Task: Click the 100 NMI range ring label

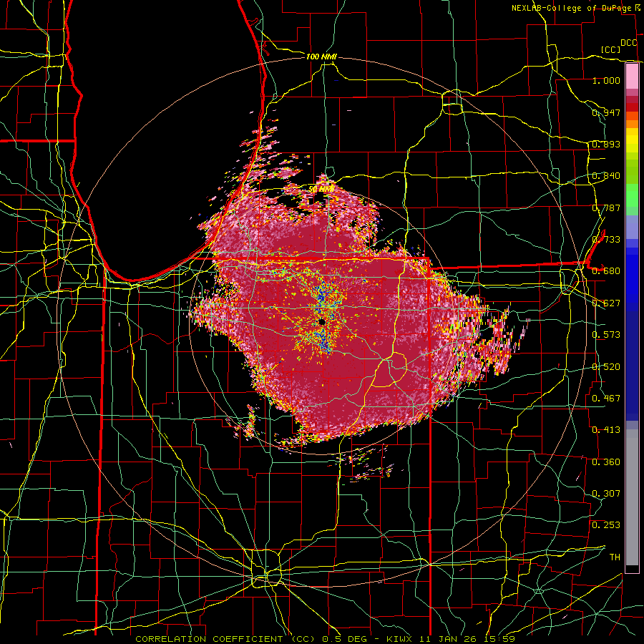Action: tap(321, 57)
